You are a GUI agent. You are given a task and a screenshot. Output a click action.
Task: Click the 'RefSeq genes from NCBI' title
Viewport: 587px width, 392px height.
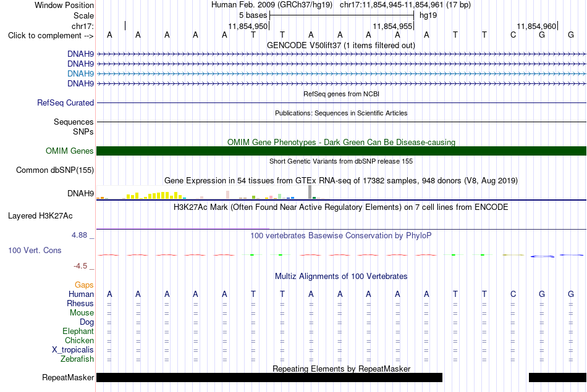[x=341, y=94]
